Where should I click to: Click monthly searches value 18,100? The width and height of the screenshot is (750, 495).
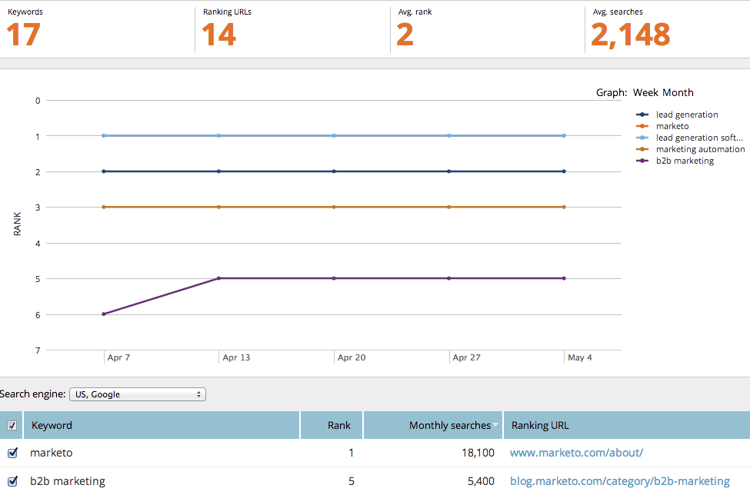pos(478,452)
